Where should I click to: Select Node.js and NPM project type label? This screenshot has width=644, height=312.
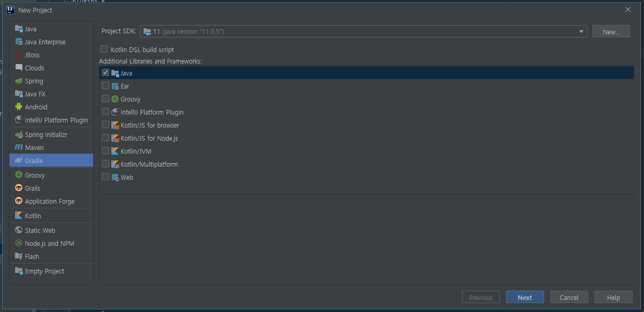click(x=49, y=243)
